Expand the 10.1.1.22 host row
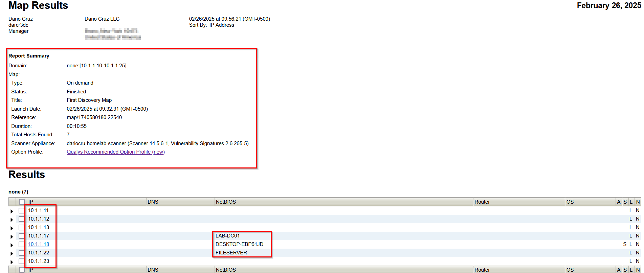 [x=12, y=253]
